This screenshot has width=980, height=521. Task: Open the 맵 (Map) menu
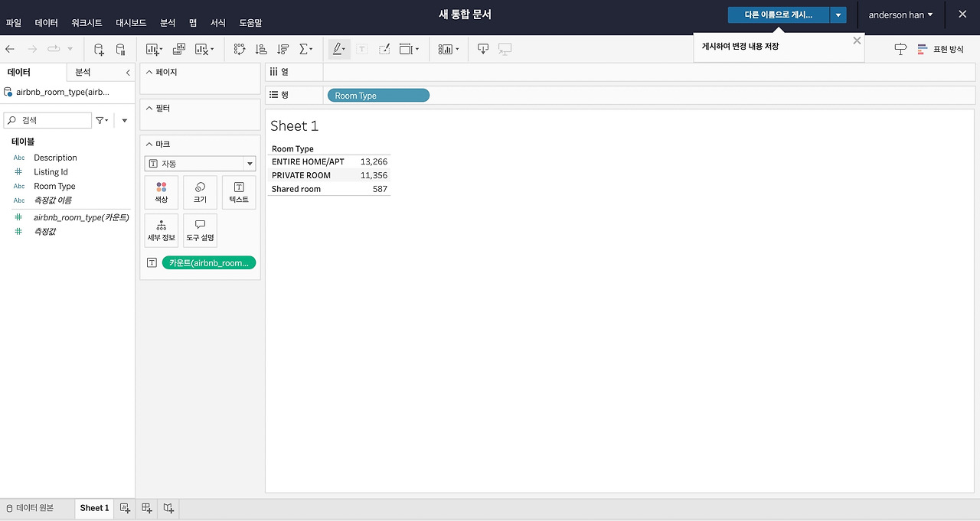193,23
